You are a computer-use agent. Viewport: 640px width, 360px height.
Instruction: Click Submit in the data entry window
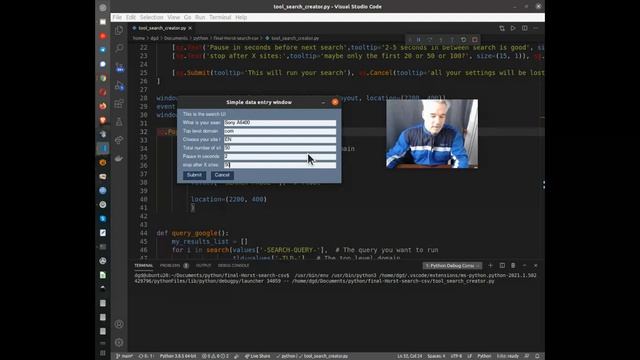tap(194, 175)
